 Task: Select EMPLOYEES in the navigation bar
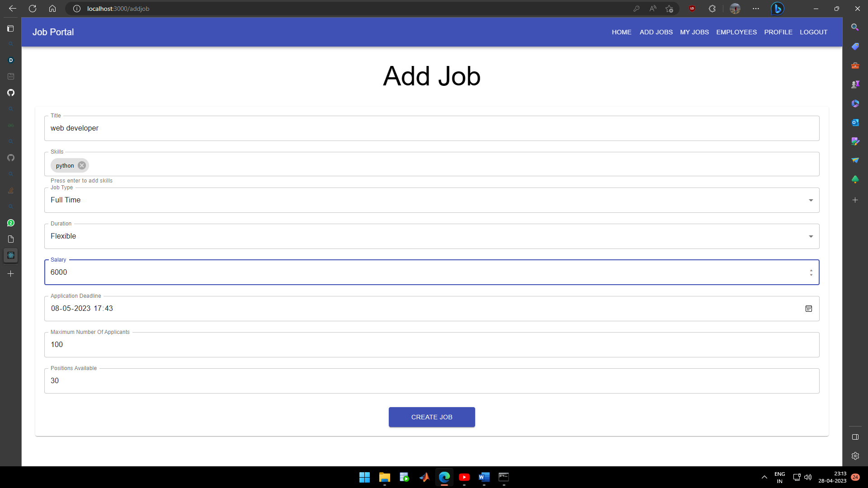point(736,32)
